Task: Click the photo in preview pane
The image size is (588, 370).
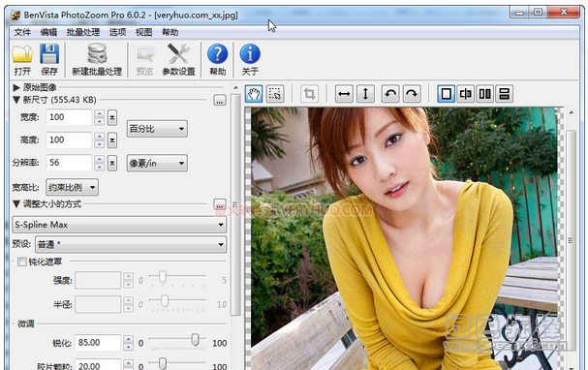Action: (404, 238)
